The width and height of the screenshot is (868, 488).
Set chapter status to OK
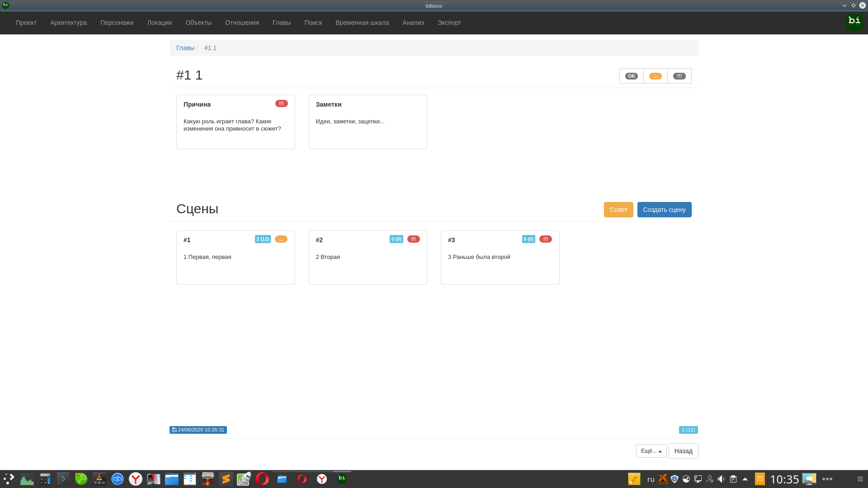tap(631, 76)
